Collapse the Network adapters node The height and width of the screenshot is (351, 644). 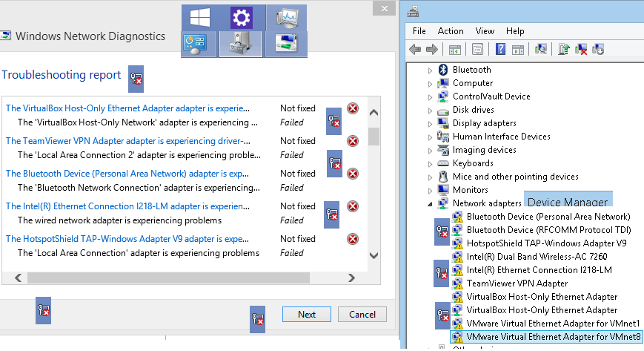(x=430, y=203)
